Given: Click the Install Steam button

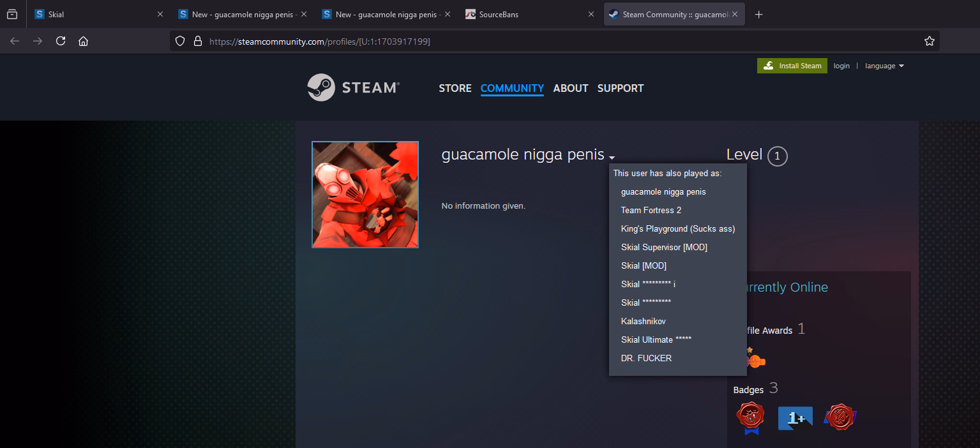Looking at the screenshot, I should [x=792, y=66].
